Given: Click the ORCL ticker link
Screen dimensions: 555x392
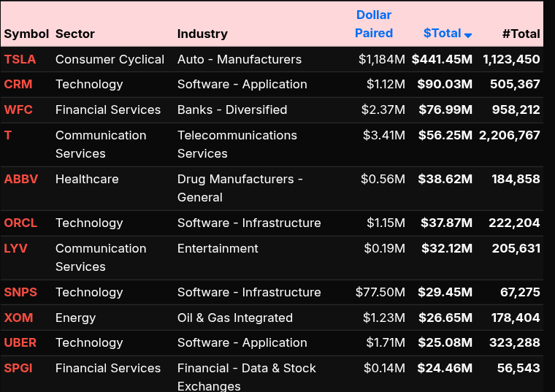Looking at the screenshot, I should (20, 223).
